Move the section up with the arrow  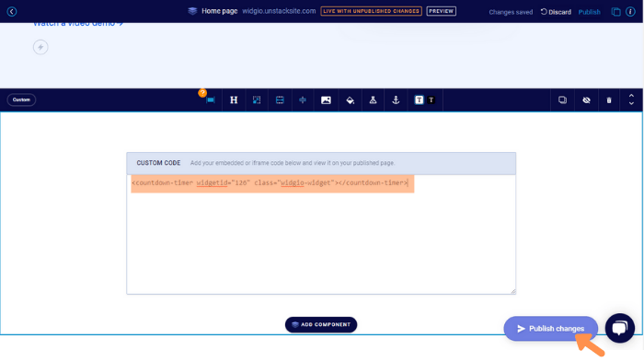click(x=631, y=96)
